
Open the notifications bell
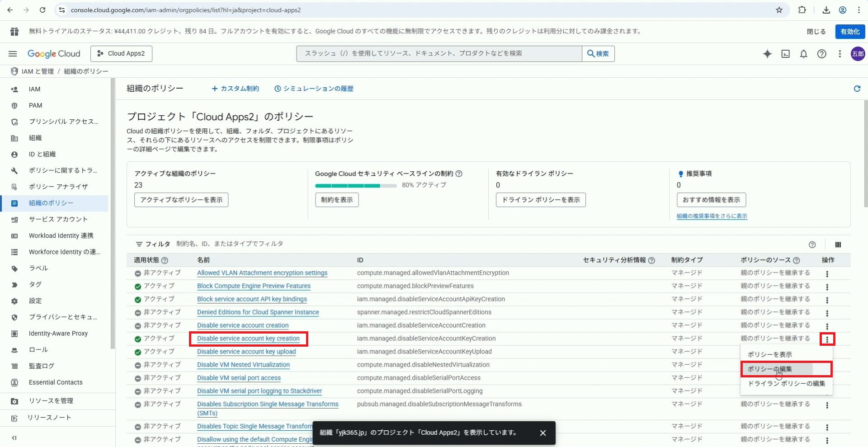point(803,54)
